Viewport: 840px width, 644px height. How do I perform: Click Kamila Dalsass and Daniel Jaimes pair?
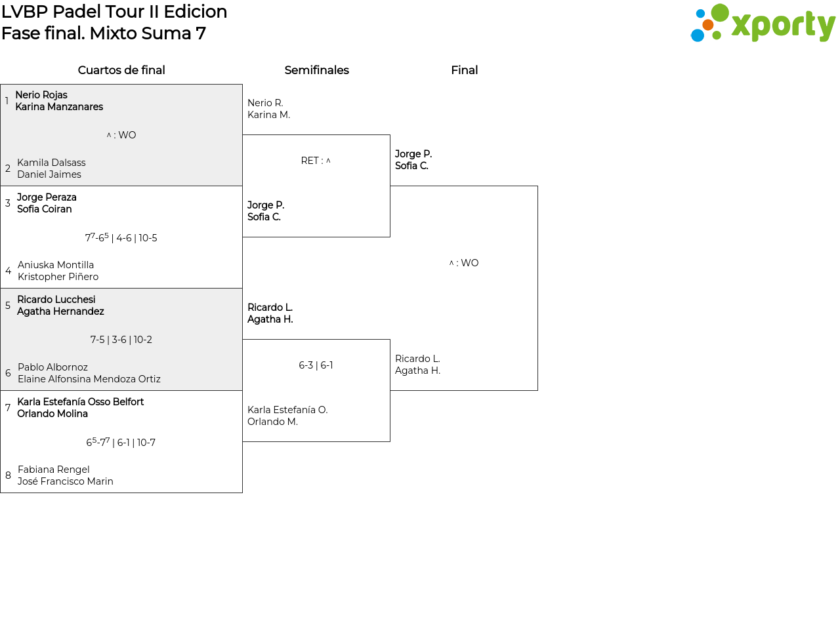[51, 169]
